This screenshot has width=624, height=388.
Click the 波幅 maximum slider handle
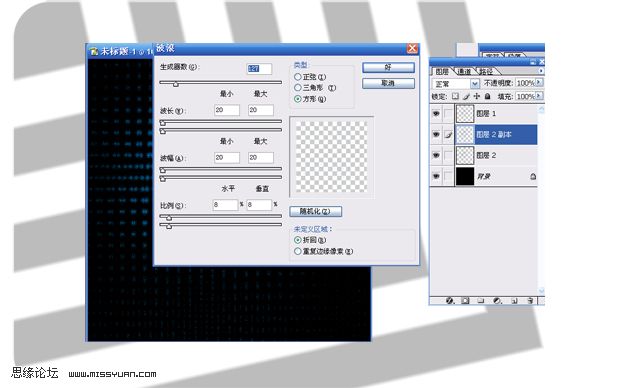pyautogui.click(x=163, y=179)
